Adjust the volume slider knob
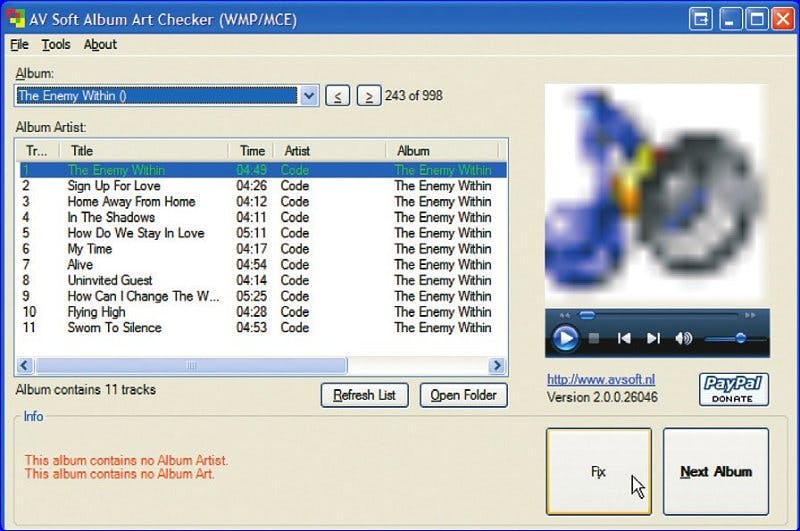Image resolution: width=800 pixels, height=531 pixels. (x=740, y=338)
